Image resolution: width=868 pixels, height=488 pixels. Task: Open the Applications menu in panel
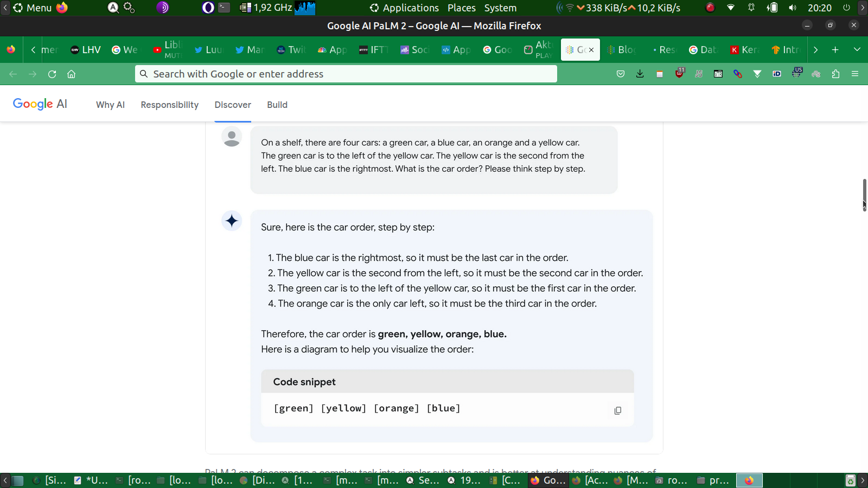[404, 8]
